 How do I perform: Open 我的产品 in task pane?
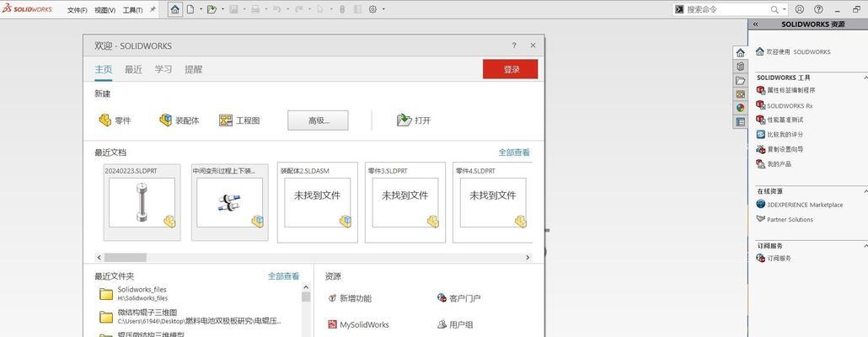pyautogui.click(x=774, y=163)
